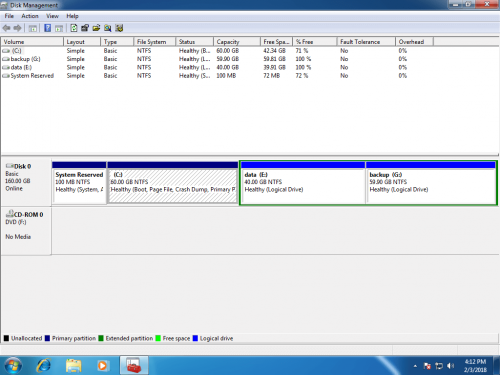The height and width of the screenshot is (375, 500).
Task: Click the Extended partition legend swatch
Action: [x=101, y=338]
